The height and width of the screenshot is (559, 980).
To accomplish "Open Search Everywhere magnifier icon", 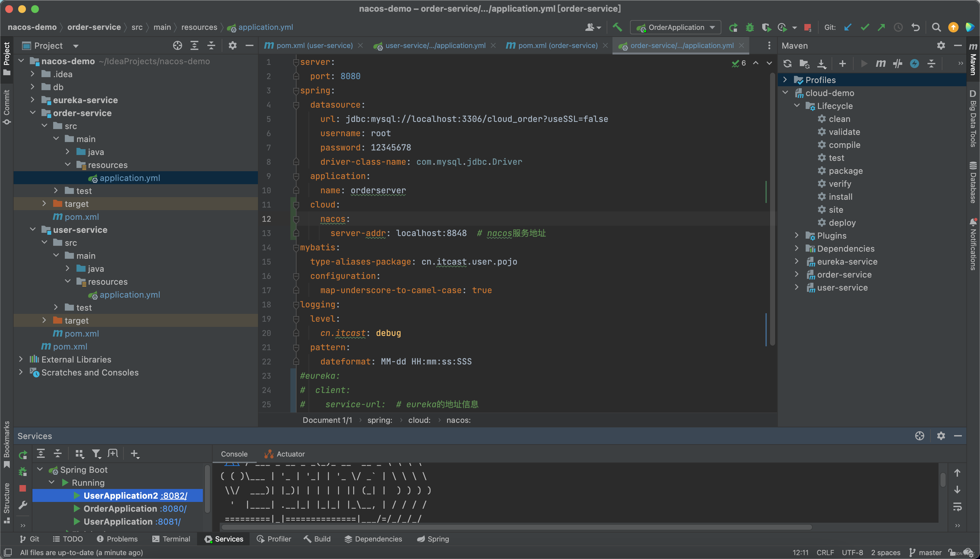I will [x=936, y=27].
